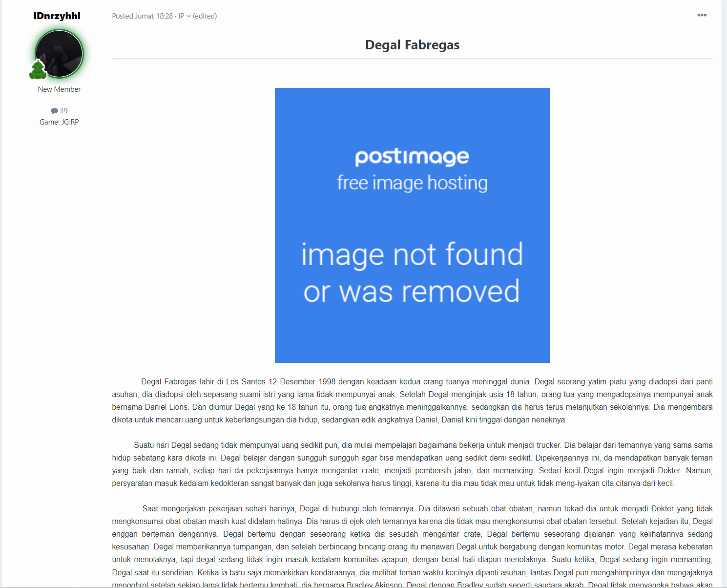
Task: Open the post options ellipsis menu
Action: (x=702, y=15)
